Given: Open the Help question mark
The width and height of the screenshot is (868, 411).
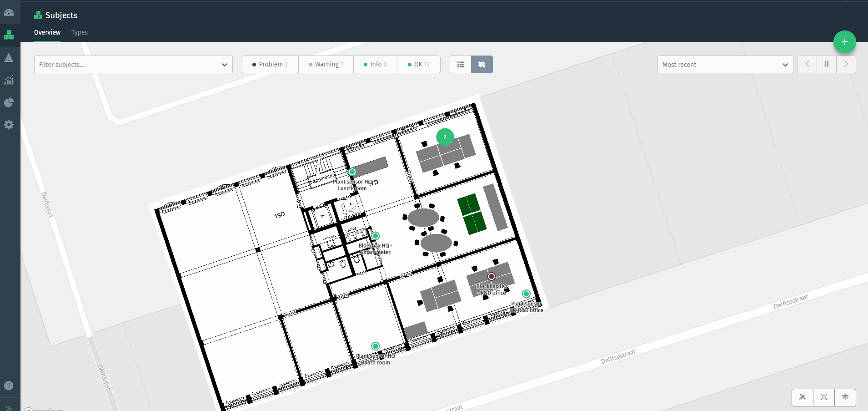Looking at the screenshot, I should (9, 385).
